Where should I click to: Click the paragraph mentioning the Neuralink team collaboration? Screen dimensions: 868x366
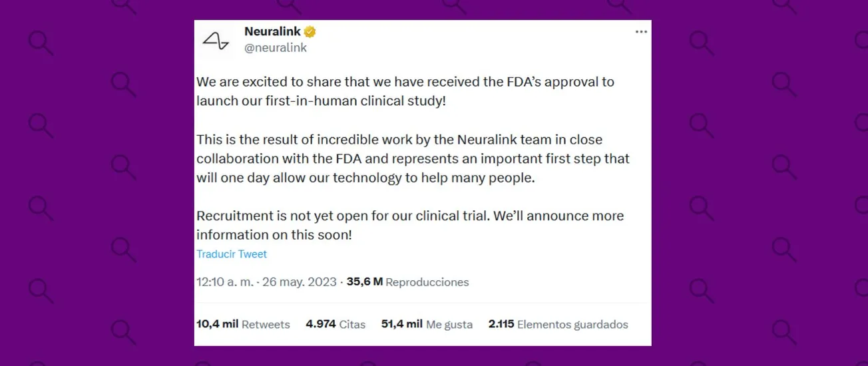(413, 159)
